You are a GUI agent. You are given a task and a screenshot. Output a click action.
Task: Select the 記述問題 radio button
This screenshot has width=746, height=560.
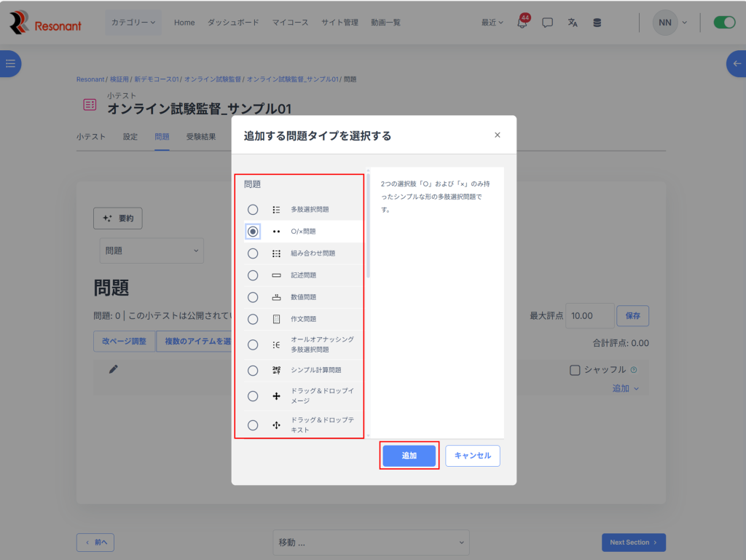(253, 275)
